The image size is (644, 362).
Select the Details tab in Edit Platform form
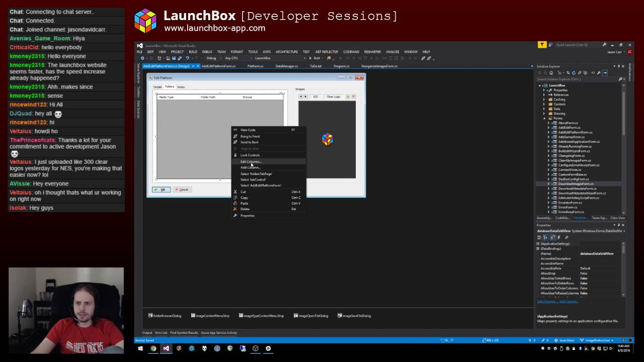[x=158, y=87]
